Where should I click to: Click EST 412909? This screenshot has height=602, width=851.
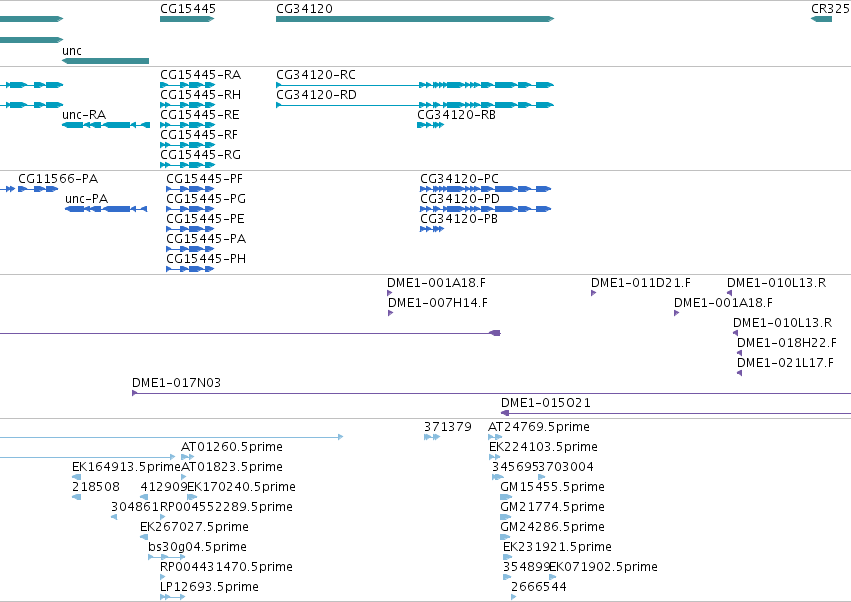163,487
